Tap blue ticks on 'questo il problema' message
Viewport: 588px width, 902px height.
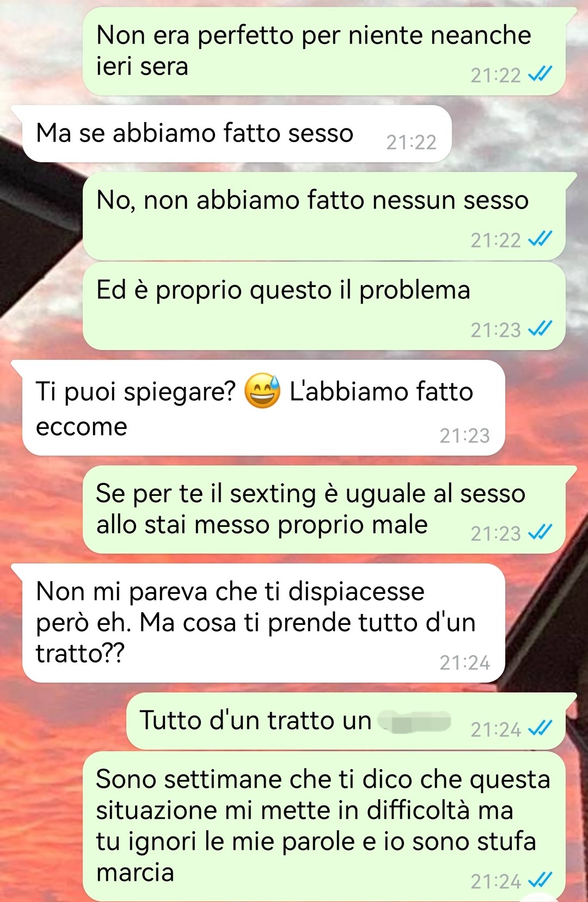[540, 329]
